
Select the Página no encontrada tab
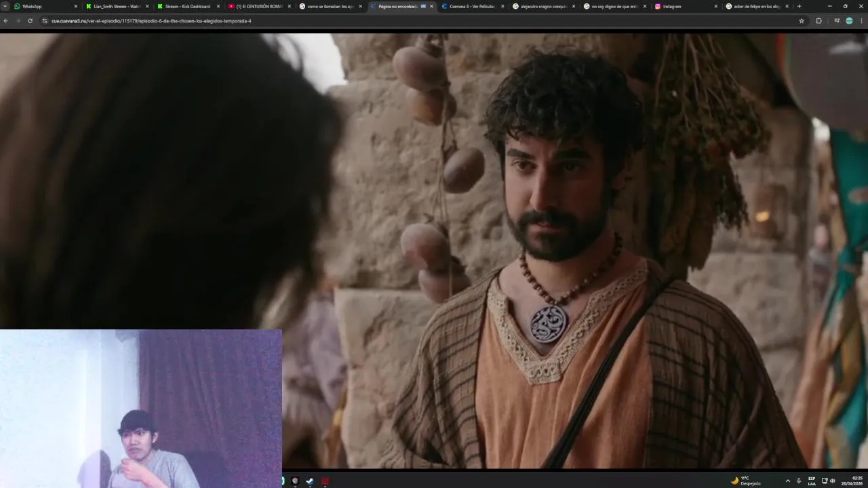click(401, 6)
